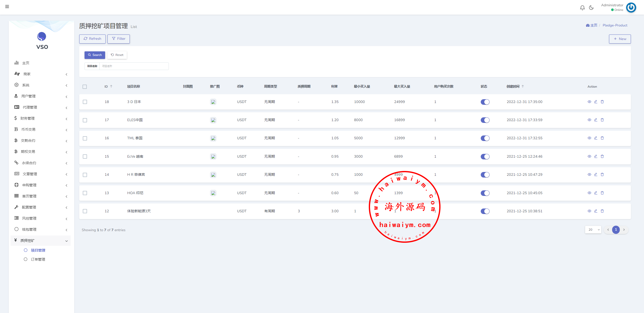
Task: Click the Search button
Action: point(95,55)
